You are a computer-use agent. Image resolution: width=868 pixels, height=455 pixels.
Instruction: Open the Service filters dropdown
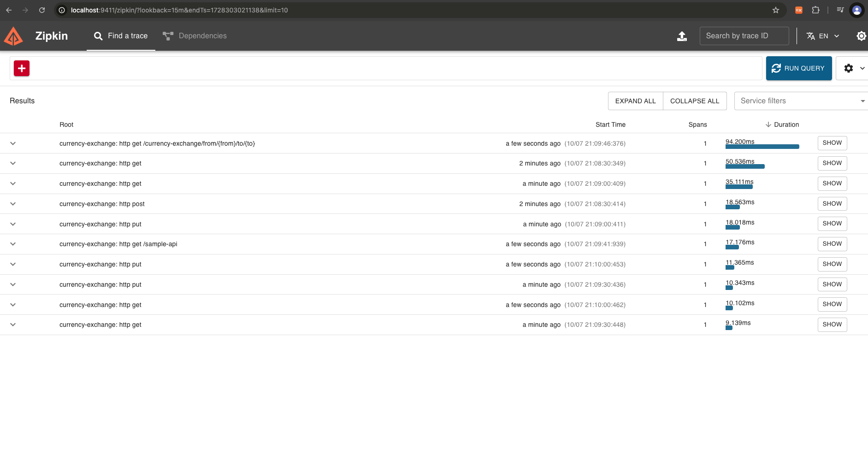(x=801, y=101)
